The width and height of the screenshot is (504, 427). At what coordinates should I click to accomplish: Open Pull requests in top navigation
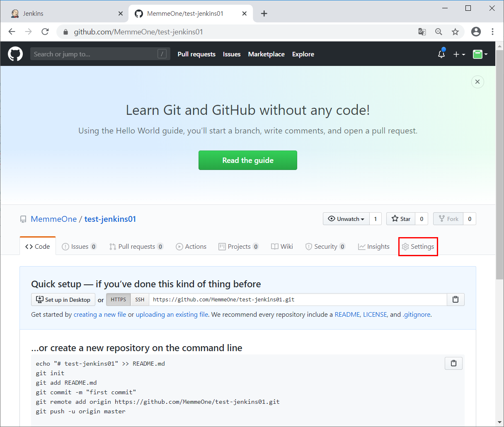(196, 54)
